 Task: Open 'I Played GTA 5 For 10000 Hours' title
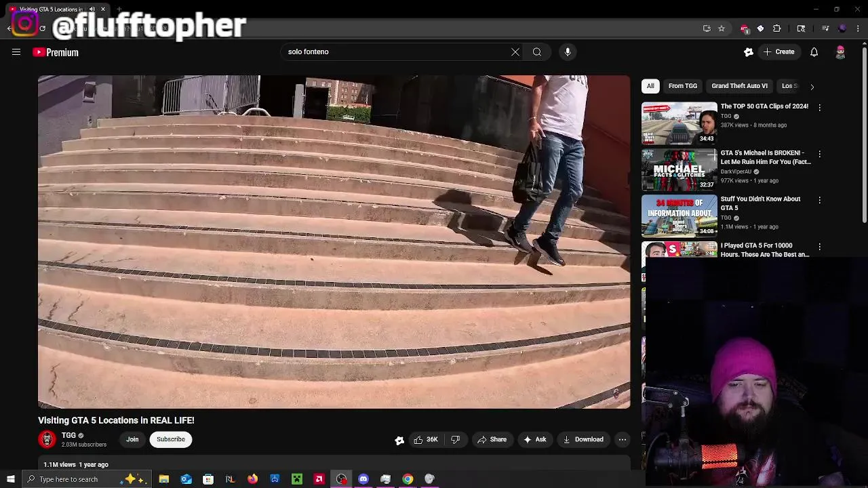(x=765, y=250)
